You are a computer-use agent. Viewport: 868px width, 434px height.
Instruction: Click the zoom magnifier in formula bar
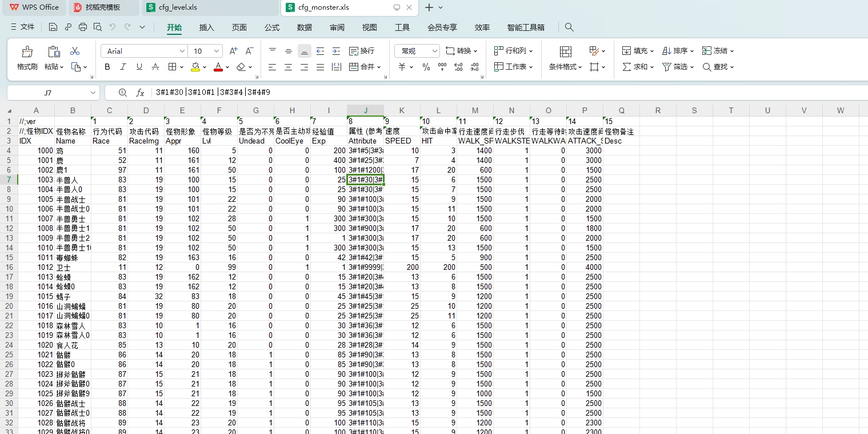point(122,93)
